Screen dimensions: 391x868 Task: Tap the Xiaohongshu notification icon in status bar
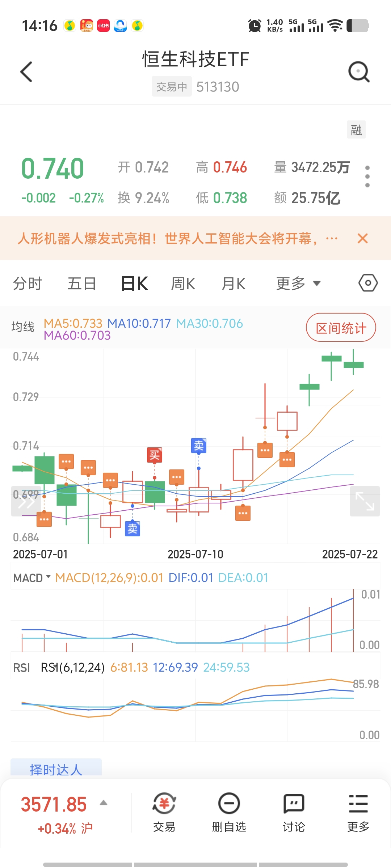point(103,26)
